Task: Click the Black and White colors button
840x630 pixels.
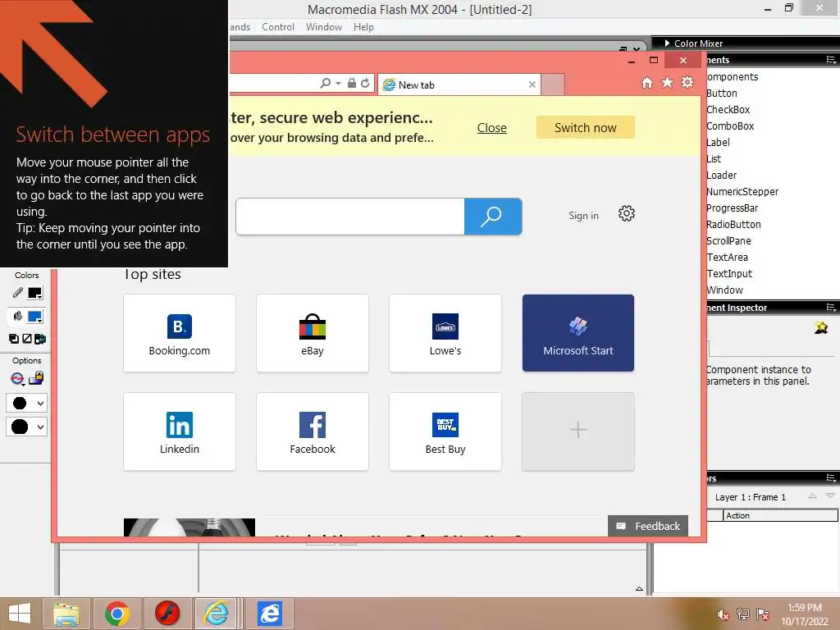Action: 14,339
